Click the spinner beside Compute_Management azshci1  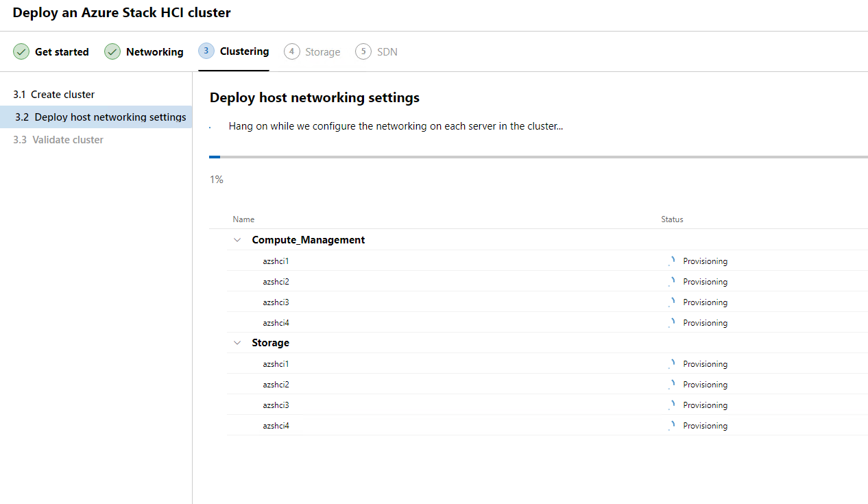point(672,261)
